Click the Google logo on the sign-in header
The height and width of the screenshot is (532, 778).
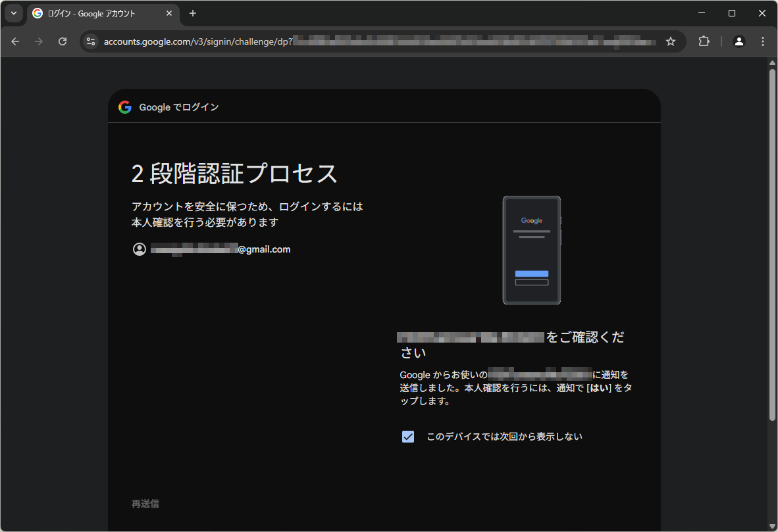coord(124,107)
